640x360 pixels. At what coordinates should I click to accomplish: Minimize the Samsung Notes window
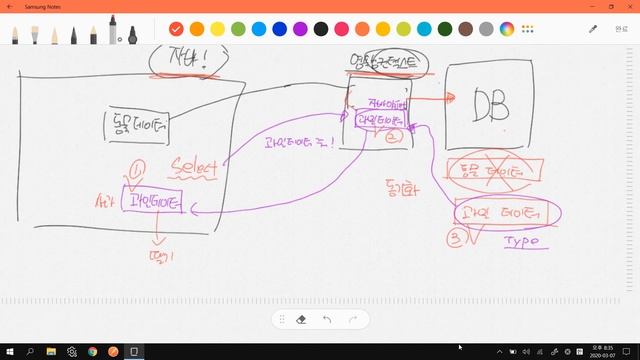tap(593, 7)
